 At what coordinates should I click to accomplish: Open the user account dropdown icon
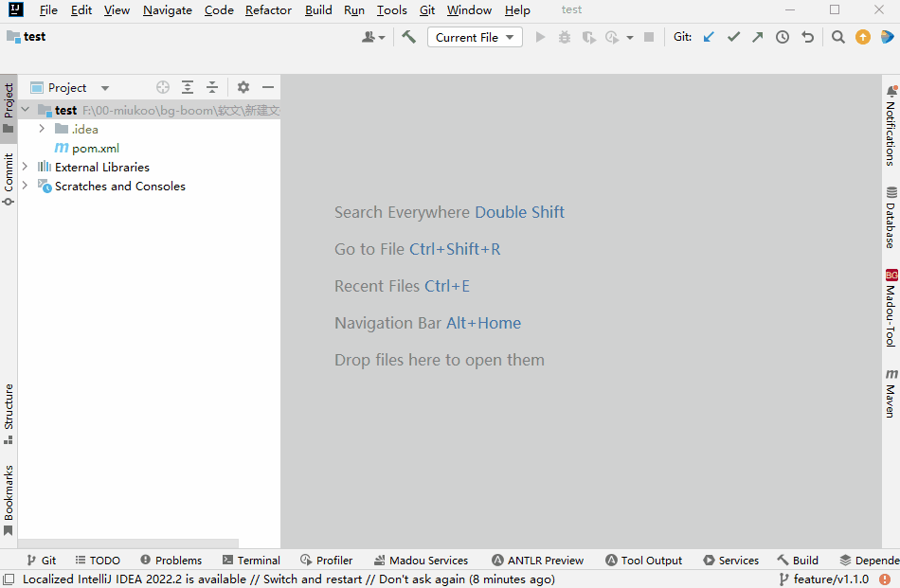point(373,37)
